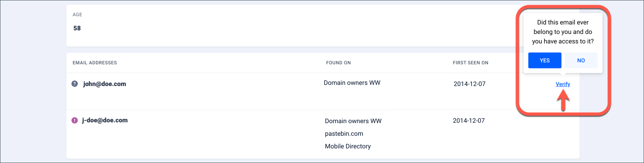
Task: Decline email ownership with the NO button
Action: pyautogui.click(x=581, y=60)
